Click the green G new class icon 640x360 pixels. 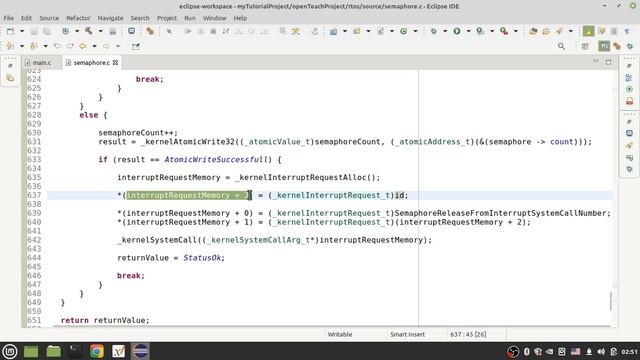(404, 31)
